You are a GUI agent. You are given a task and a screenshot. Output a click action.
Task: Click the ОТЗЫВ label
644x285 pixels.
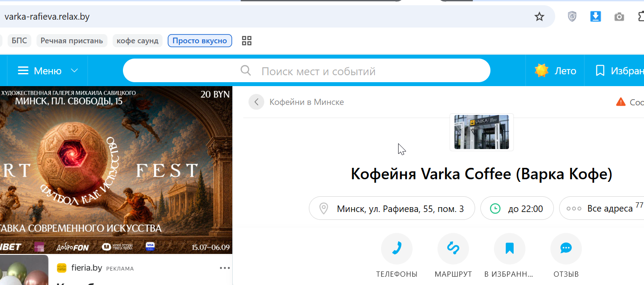pyautogui.click(x=566, y=275)
